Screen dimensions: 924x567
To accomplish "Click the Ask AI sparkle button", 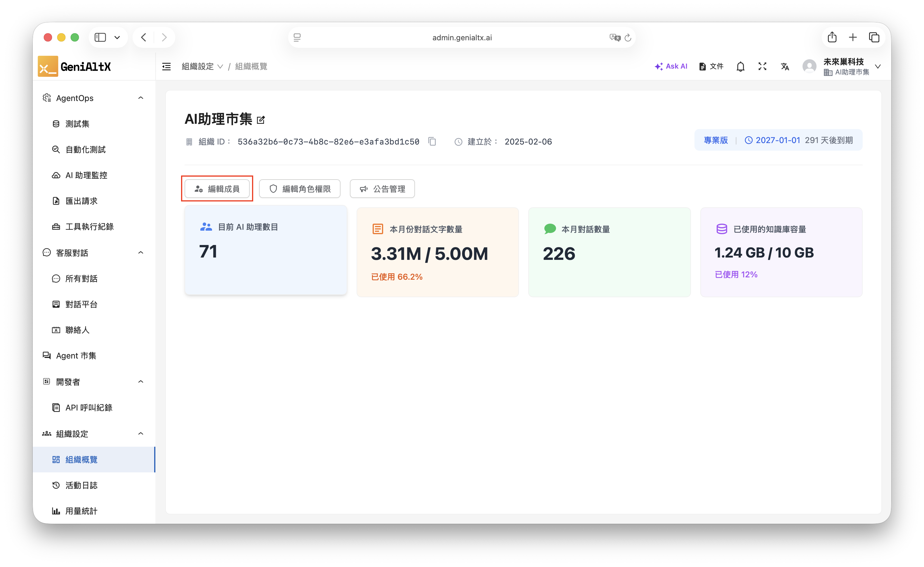I will pyautogui.click(x=671, y=66).
